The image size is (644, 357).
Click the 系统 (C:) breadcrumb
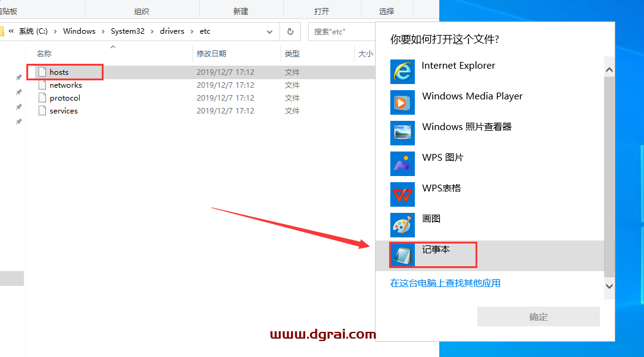coord(33,31)
